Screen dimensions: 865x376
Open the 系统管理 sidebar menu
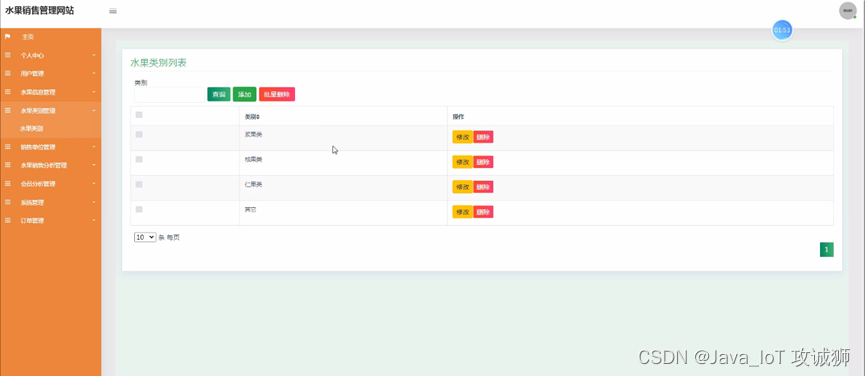[x=51, y=202]
